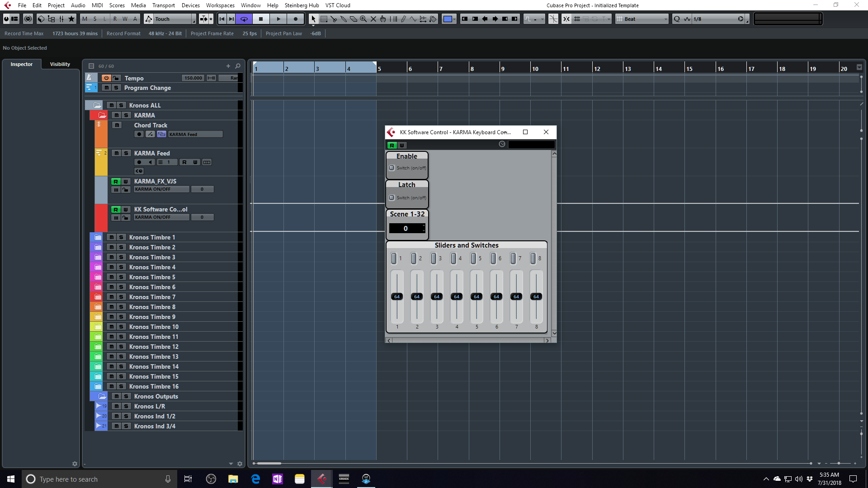
Task: Click Sliders and Switches fader 8
Action: tap(536, 296)
